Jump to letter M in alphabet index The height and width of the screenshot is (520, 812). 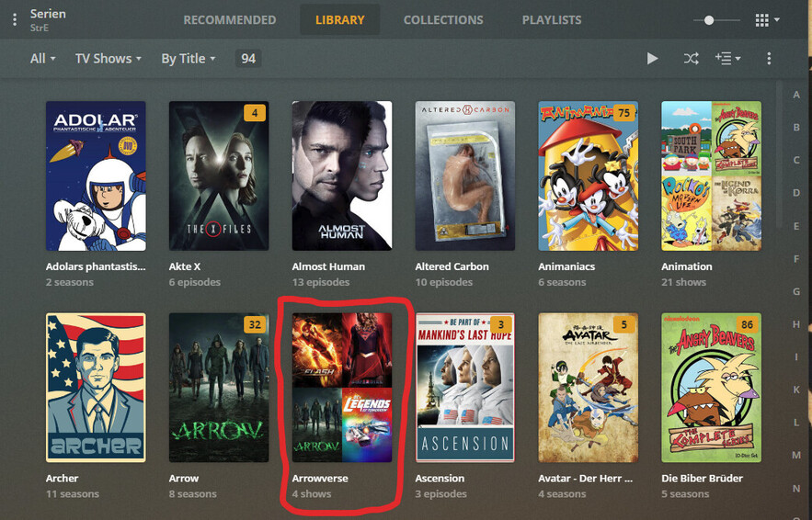point(796,456)
